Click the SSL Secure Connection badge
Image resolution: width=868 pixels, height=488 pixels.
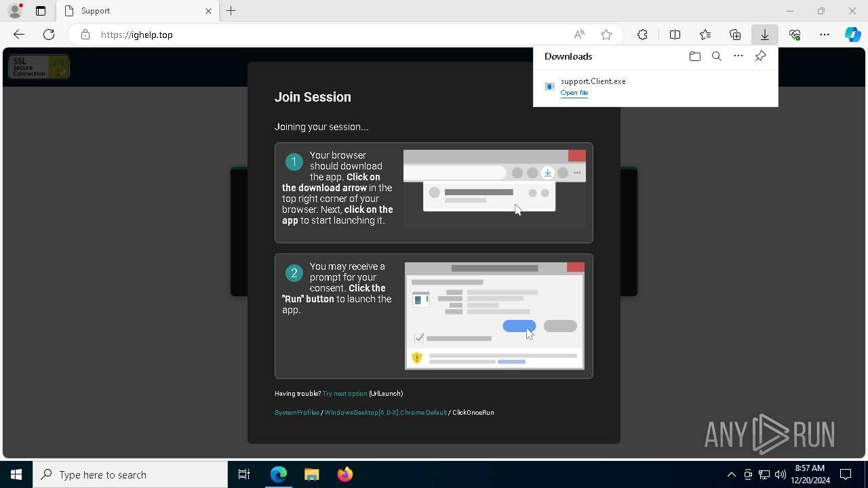click(x=39, y=66)
